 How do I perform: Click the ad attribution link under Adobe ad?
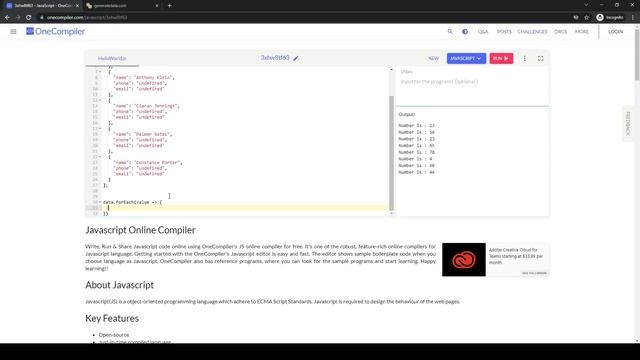click(534, 273)
